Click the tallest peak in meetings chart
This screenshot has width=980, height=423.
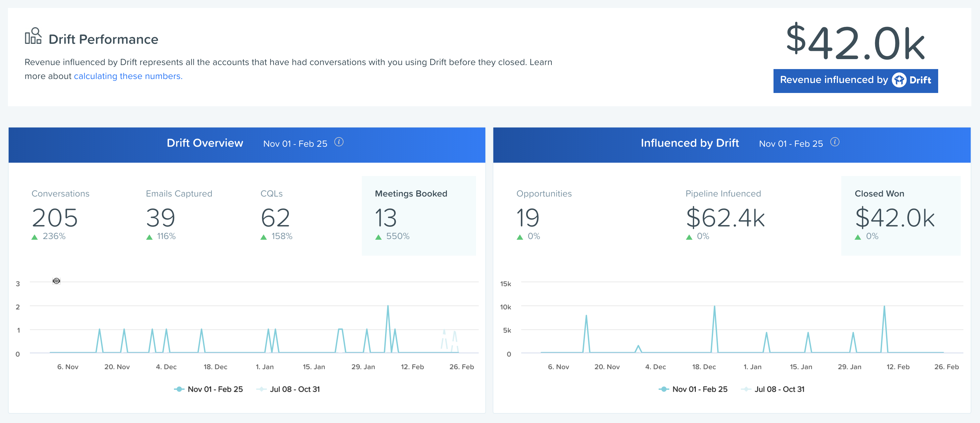pos(388,306)
